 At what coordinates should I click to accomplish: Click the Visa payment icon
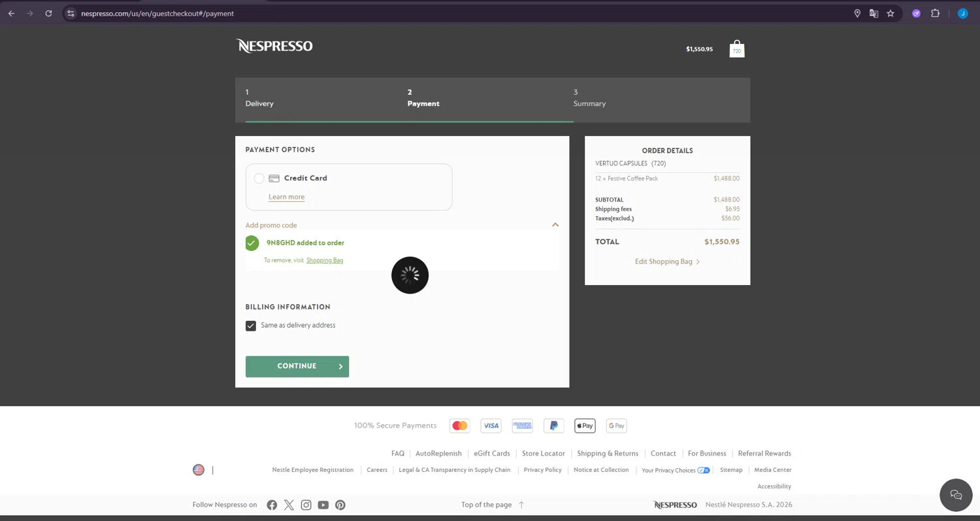491,426
